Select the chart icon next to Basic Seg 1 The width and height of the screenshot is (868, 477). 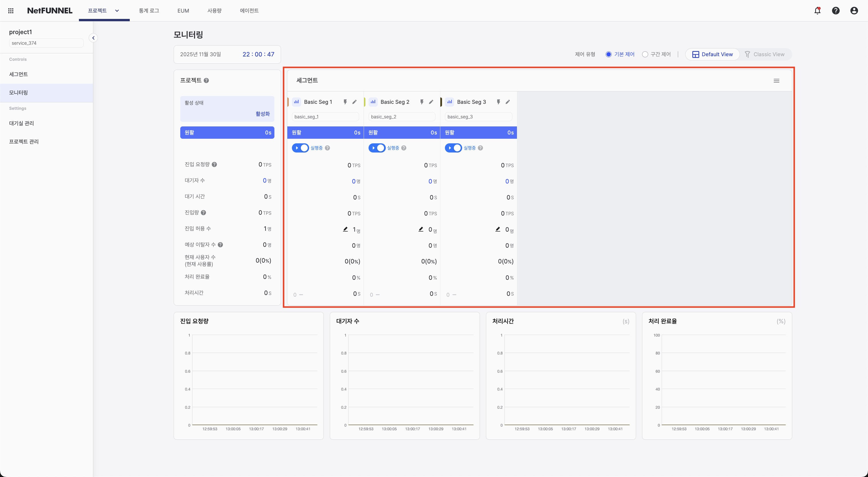296,102
